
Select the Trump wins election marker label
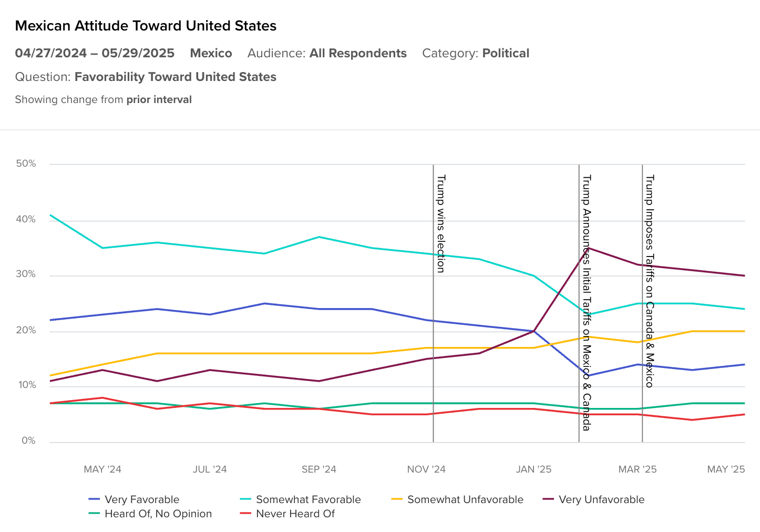point(441,223)
